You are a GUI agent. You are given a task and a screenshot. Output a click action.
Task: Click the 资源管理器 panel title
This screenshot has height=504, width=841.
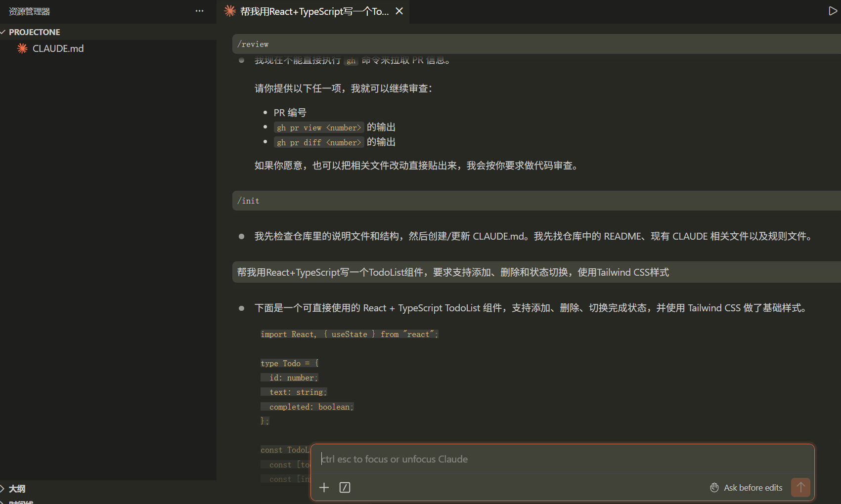pyautogui.click(x=30, y=11)
